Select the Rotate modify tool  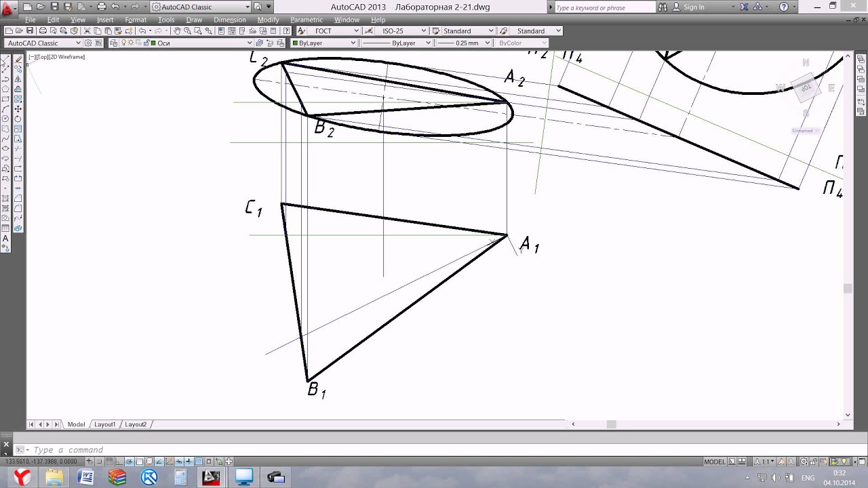(x=18, y=119)
